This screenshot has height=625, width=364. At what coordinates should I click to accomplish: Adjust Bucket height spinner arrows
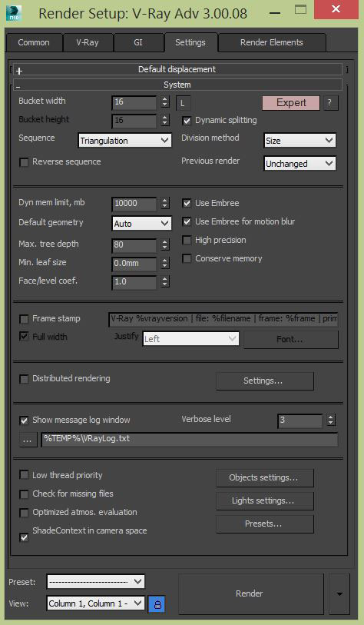click(x=165, y=121)
